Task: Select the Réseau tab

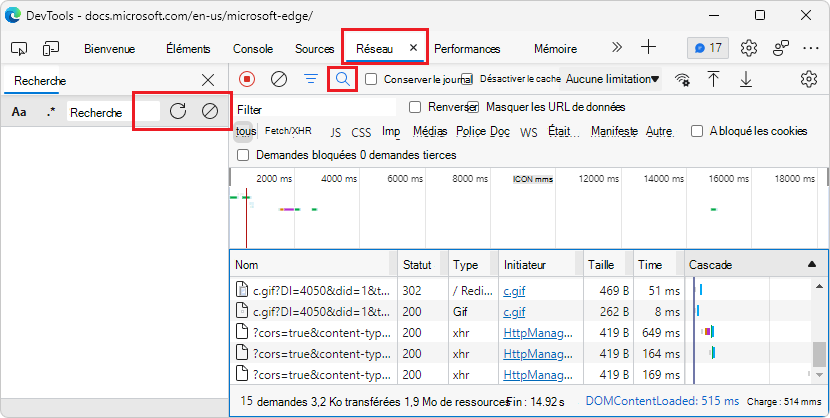Action: coord(375,49)
